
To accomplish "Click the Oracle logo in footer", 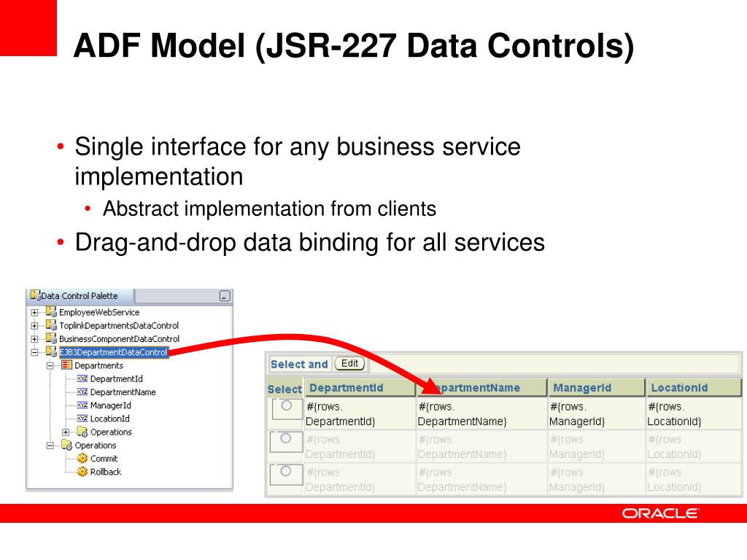I will (659, 513).
